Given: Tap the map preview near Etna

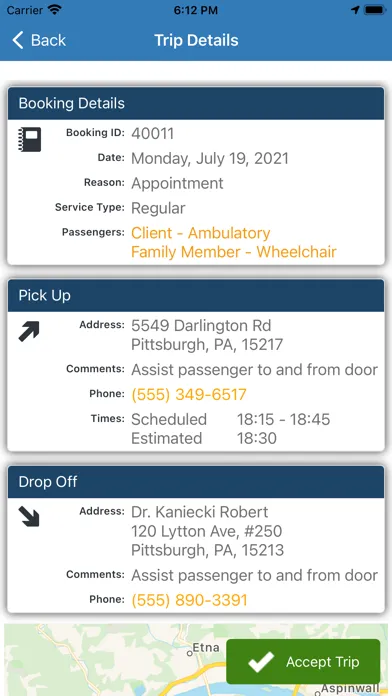Looking at the screenshot, I should point(115,660).
